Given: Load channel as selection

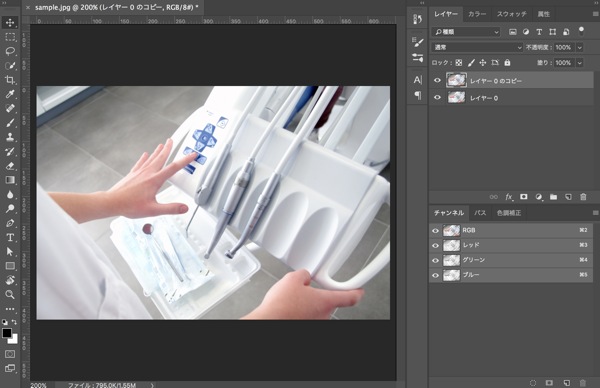Looking at the screenshot, I should [533, 383].
